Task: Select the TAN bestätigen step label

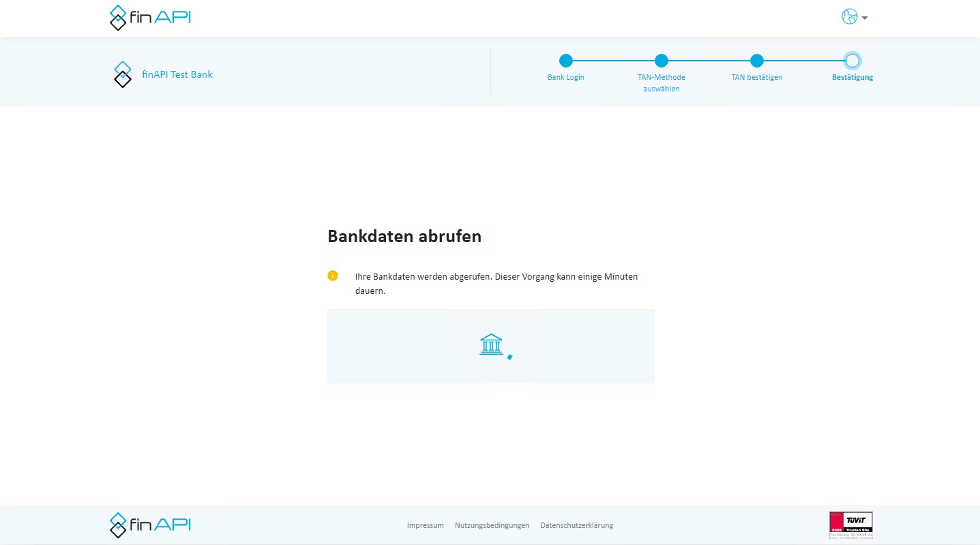Action: 756,77
